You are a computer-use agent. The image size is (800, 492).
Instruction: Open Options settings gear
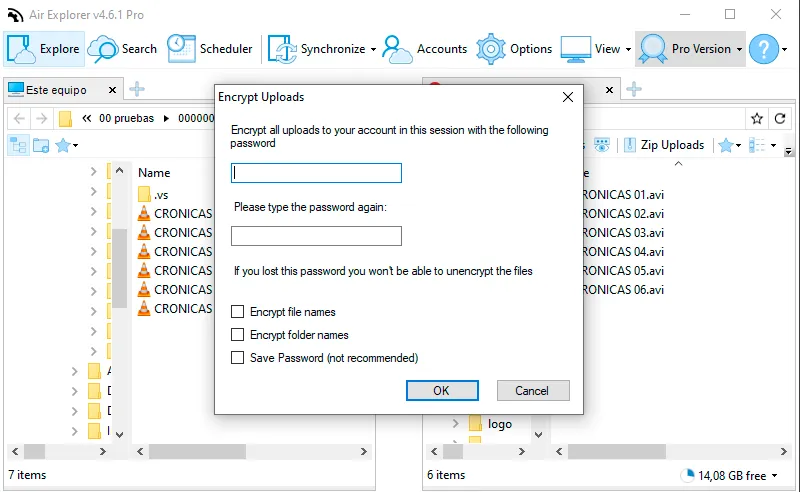coord(514,49)
